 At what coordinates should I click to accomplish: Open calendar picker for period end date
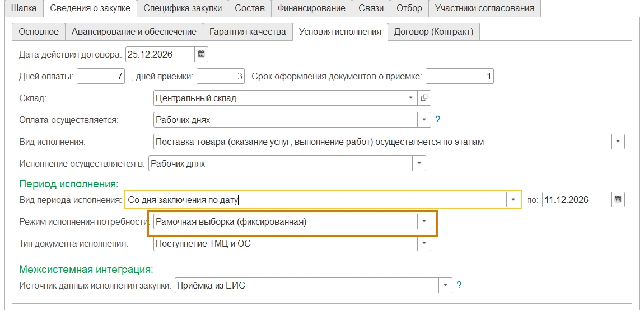pos(618,200)
